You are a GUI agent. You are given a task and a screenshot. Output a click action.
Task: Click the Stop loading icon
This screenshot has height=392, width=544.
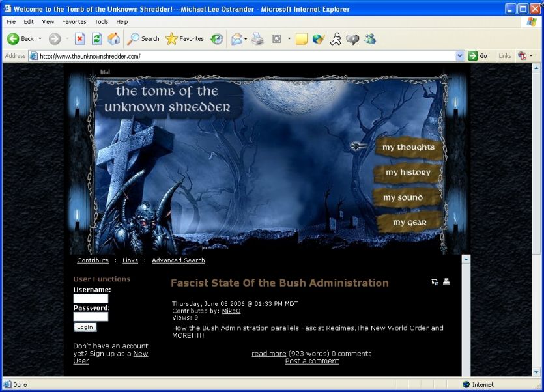point(79,39)
